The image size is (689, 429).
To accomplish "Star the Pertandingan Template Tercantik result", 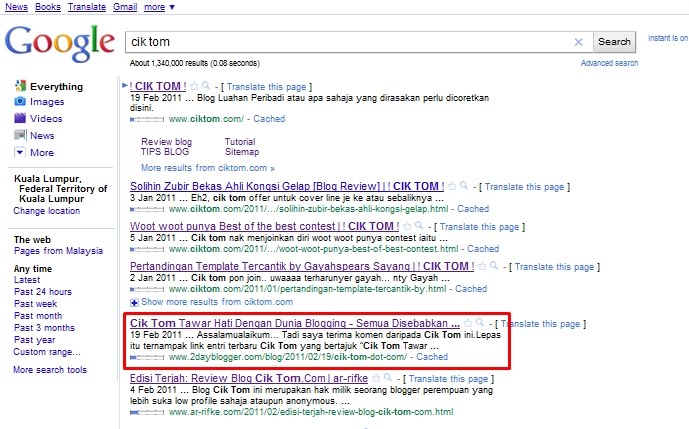I will click(482, 266).
